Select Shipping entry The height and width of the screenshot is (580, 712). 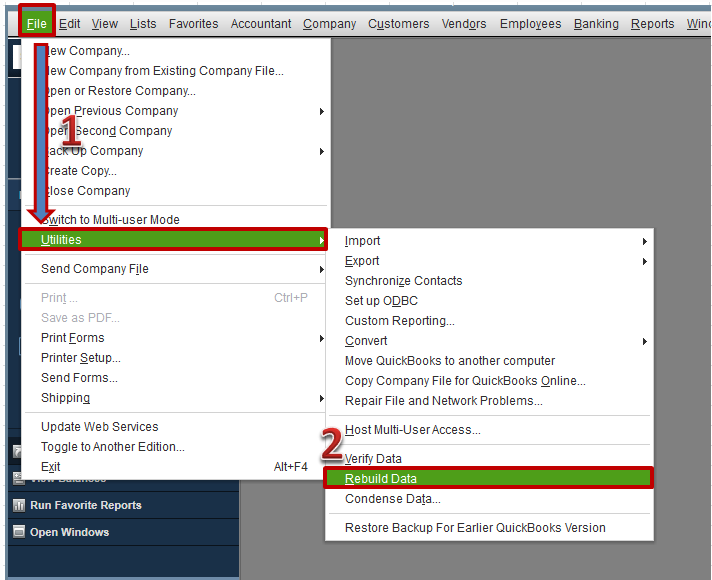[x=65, y=398]
